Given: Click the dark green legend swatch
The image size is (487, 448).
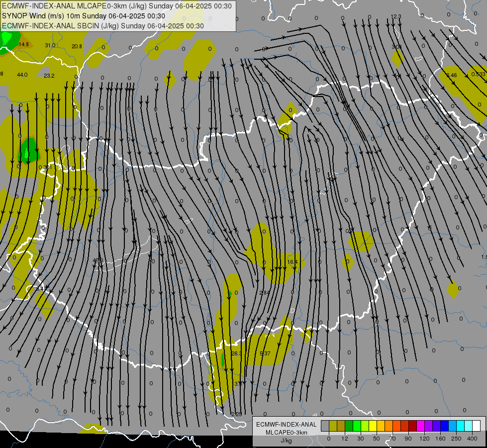Looking at the screenshot, I should pos(349,426).
